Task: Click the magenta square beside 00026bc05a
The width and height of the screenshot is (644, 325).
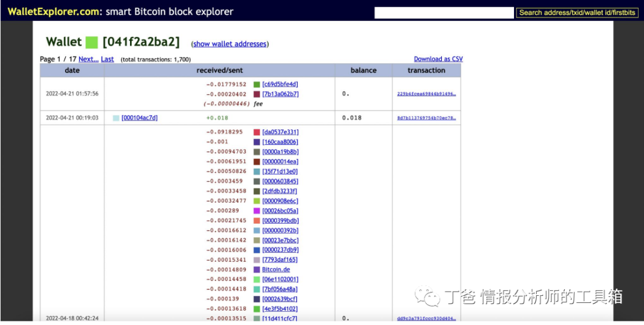Action: pos(256,211)
